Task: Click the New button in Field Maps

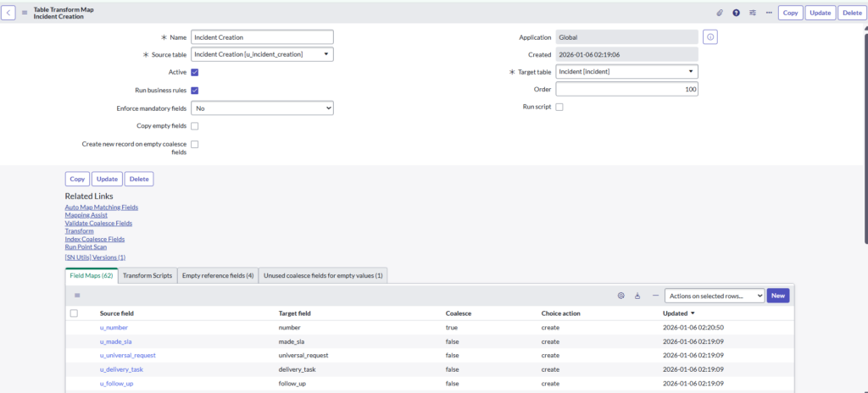Action: tap(777, 296)
